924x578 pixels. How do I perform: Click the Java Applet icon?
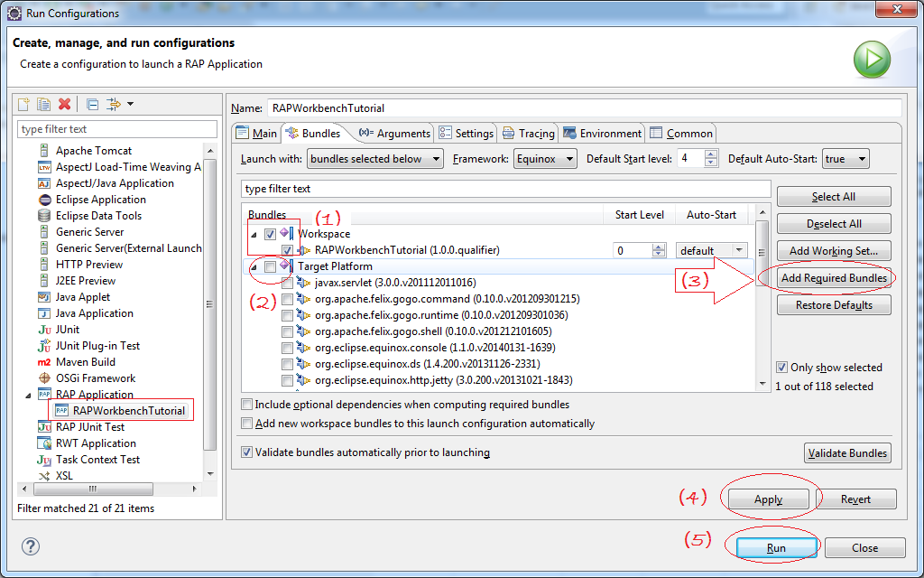pyautogui.click(x=44, y=296)
